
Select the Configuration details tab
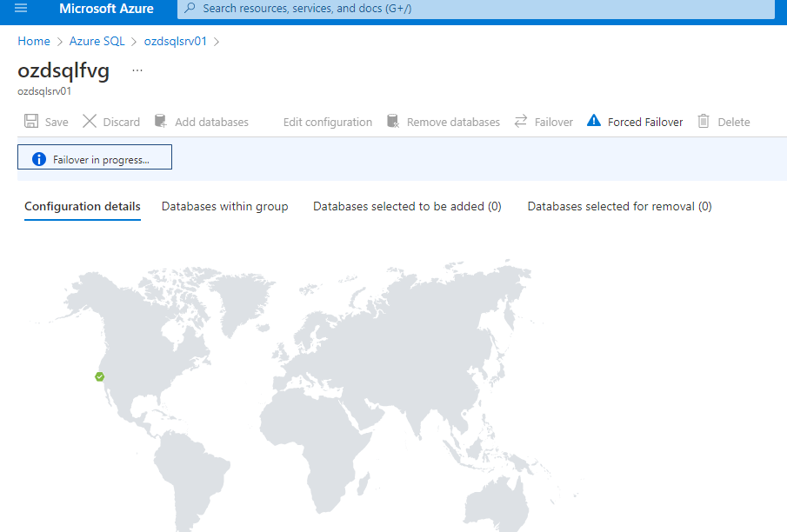coord(83,206)
